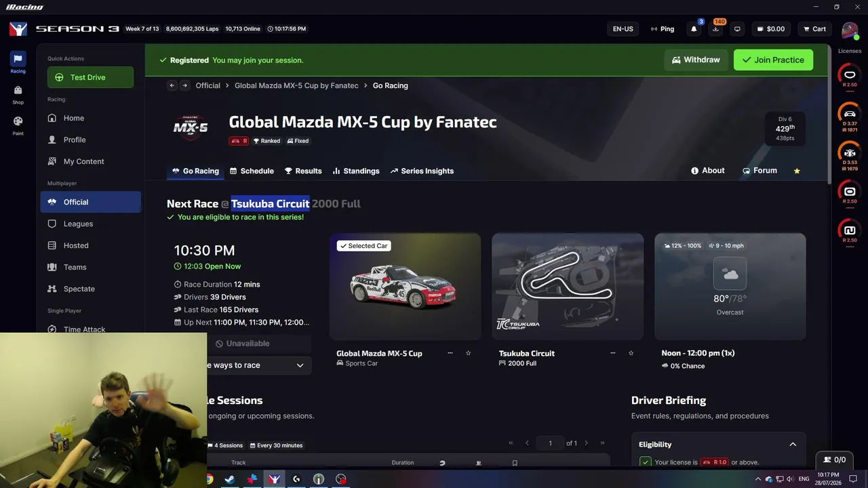Go to Home in the sidebar
Viewport: 868px width, 488px height.
pyautogui.click(x=74, y=118)
